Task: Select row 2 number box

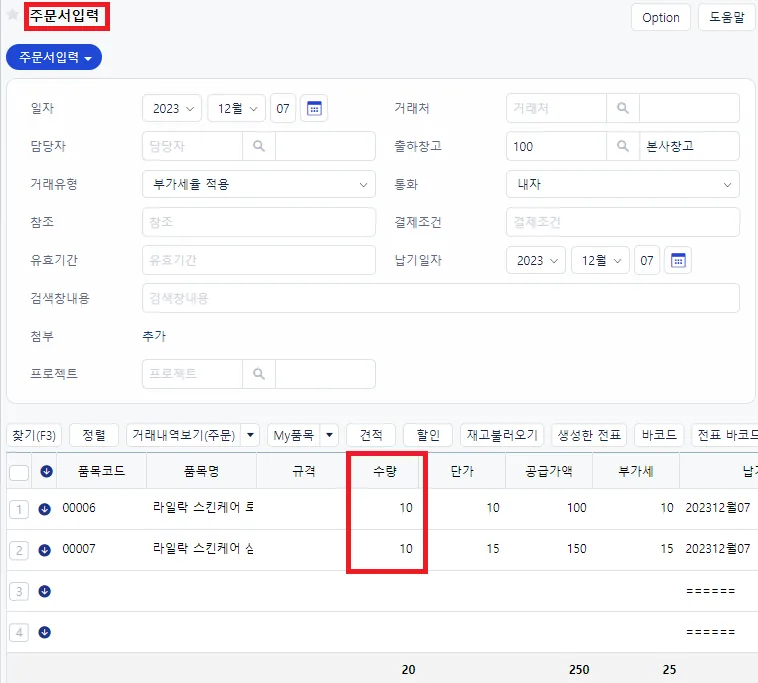Action: tap(19, 550)
